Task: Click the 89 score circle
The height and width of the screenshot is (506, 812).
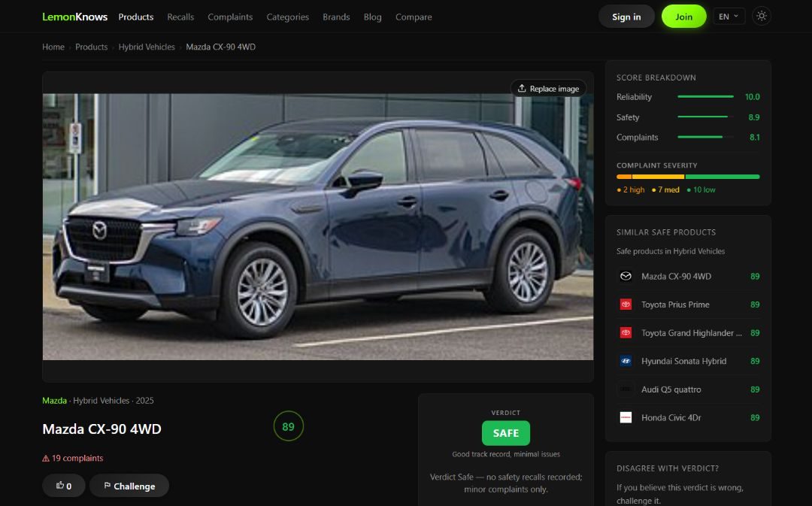Action: [x=288, y=426]
